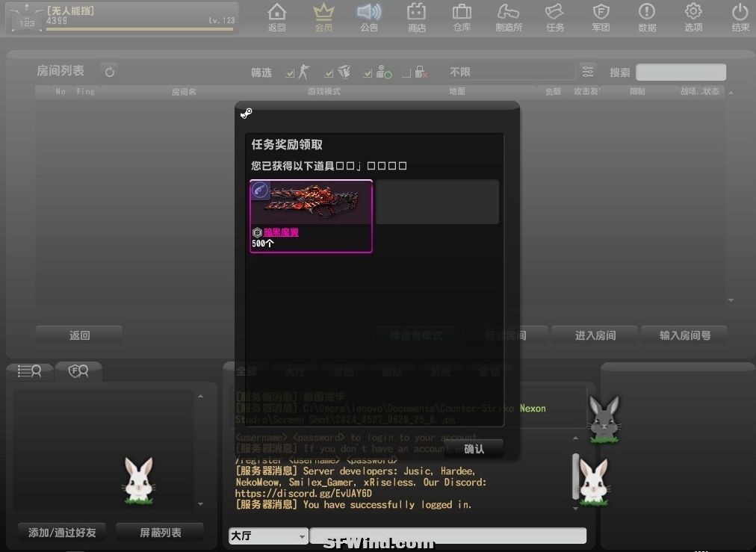The image size is (756, 552).
Task: Open the 仓库 inventory briefcase icon
Action: [462, 17]
